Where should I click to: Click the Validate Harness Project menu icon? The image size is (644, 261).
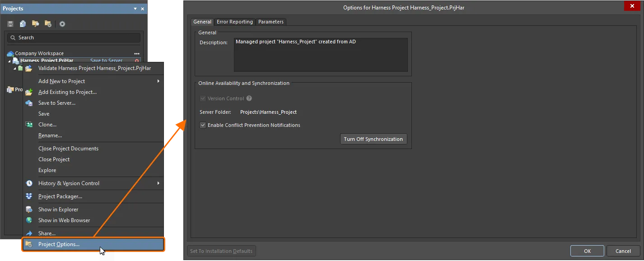29,68
